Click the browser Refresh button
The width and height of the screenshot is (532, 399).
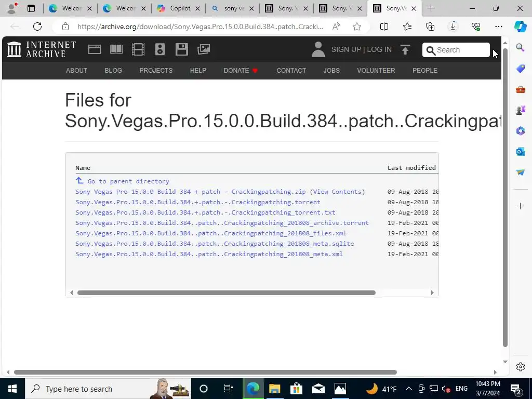(37, 26)
